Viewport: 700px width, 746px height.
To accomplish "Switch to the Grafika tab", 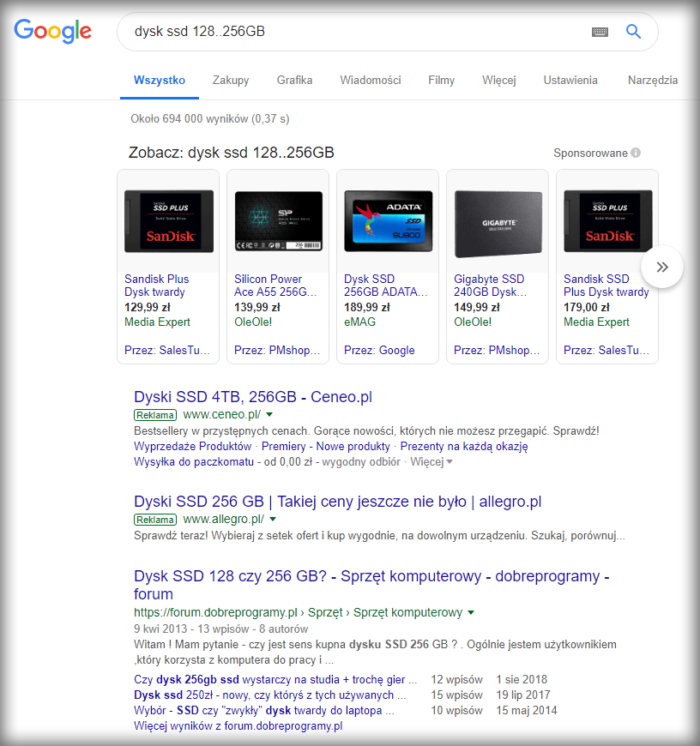I will tap(295, 80).
